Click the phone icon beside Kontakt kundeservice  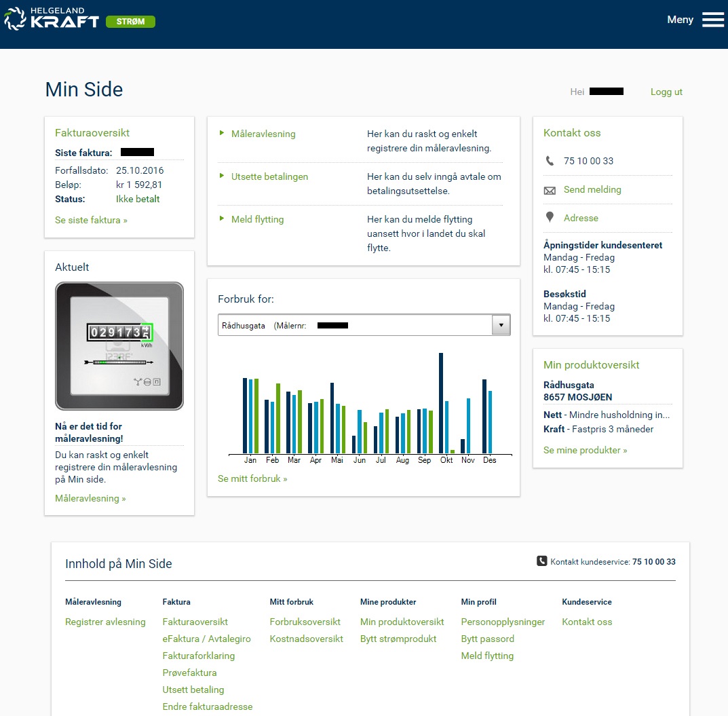click(x=541, y=561)
